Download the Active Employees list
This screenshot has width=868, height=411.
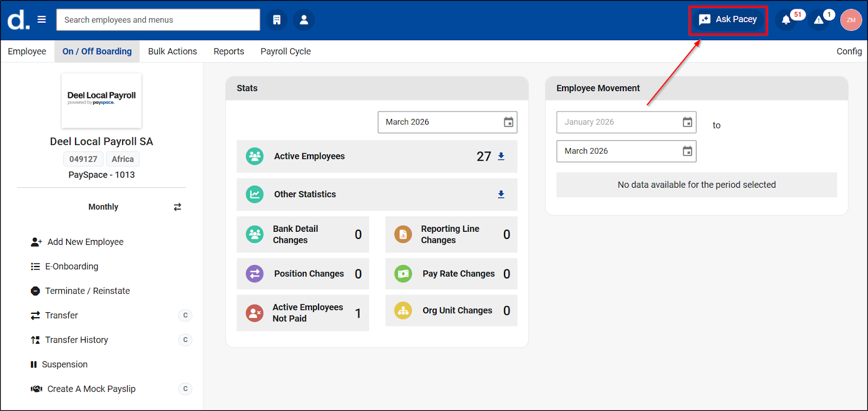pos(501,156)
